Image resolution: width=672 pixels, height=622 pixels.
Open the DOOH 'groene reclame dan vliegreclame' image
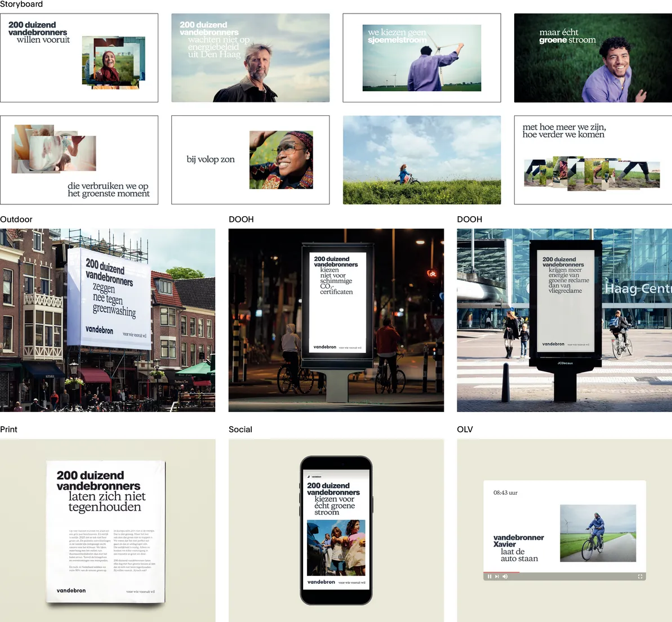[x=564, y=320]
